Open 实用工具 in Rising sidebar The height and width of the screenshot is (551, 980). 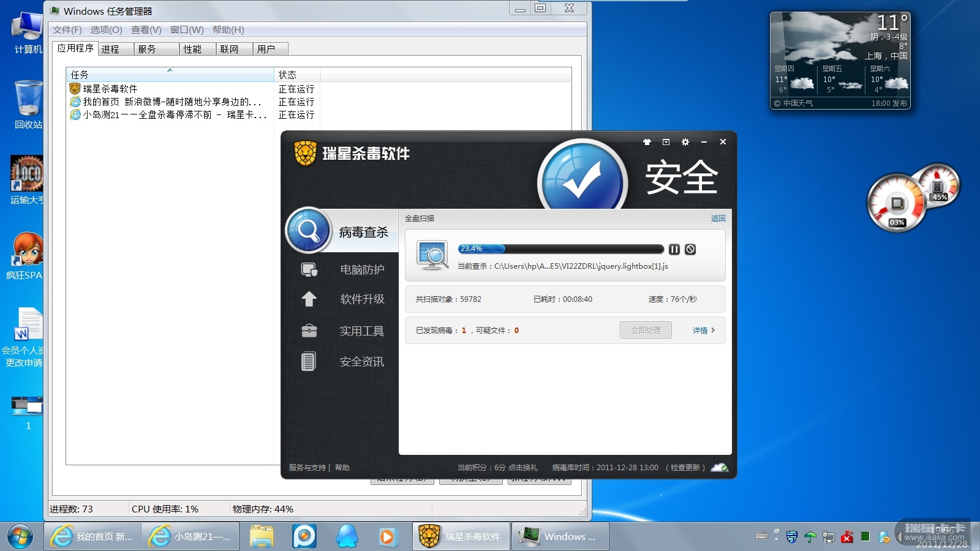pos(362,331)
